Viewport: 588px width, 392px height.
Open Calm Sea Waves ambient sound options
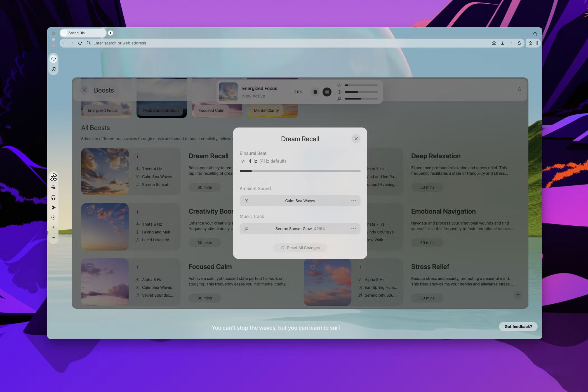[x=354, y=201]
